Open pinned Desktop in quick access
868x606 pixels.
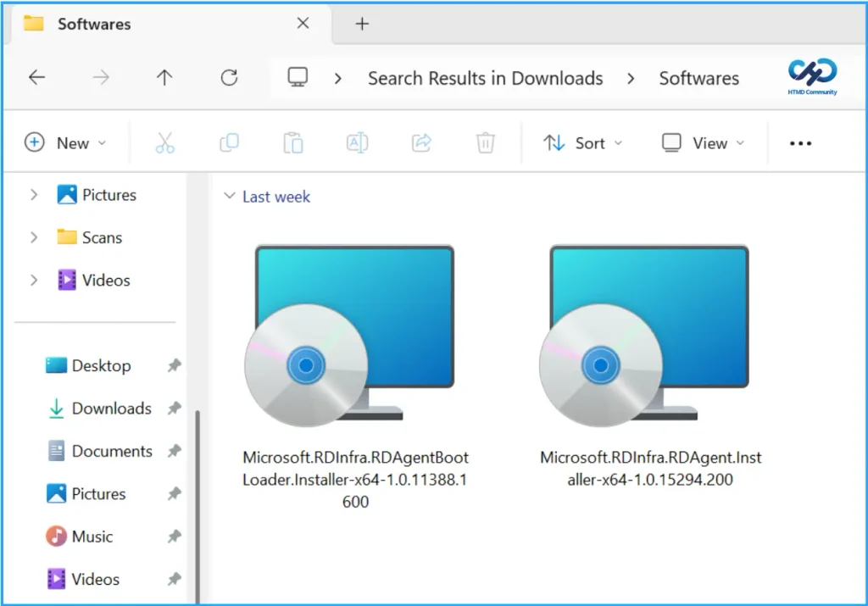coord(88,366)
